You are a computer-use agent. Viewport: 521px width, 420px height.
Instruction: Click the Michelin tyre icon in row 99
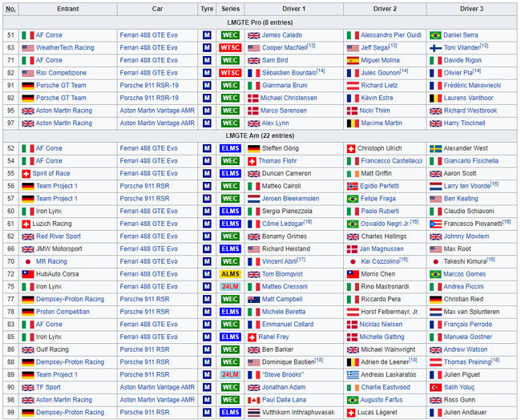[207, 412]
